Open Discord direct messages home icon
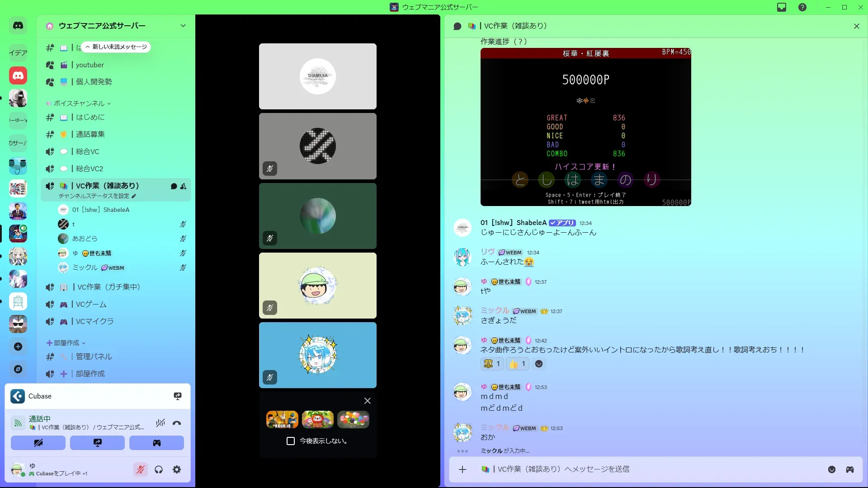 tap(18, 26)
